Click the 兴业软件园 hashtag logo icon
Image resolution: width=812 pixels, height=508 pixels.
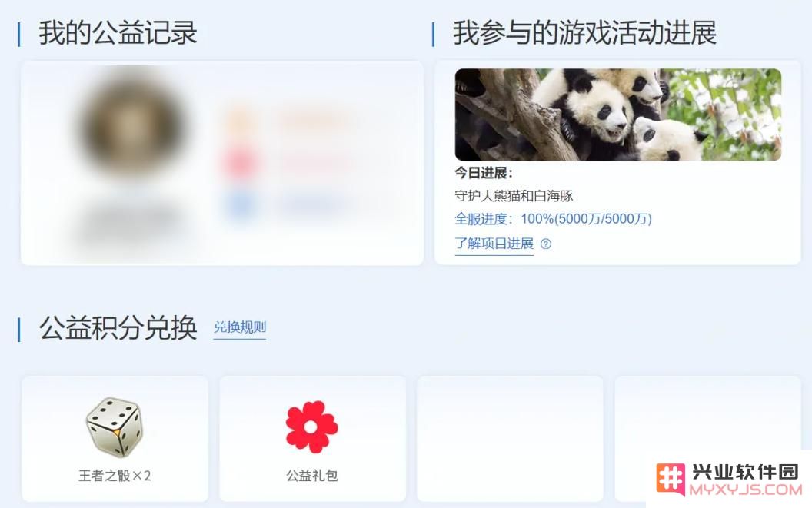coord(671,479)
